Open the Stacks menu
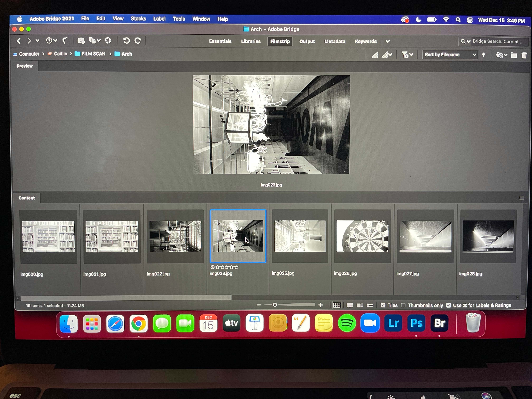 [138, 19]
